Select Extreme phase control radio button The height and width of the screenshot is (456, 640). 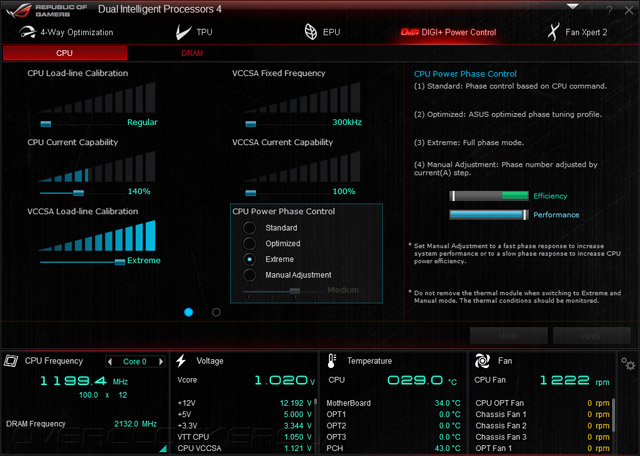point(249,259)
